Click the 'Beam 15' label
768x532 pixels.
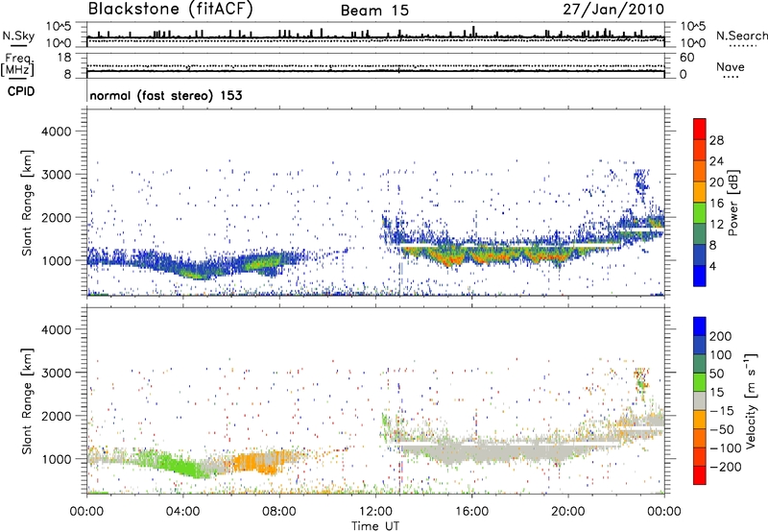pyautogui.click(x=374, y=11)
